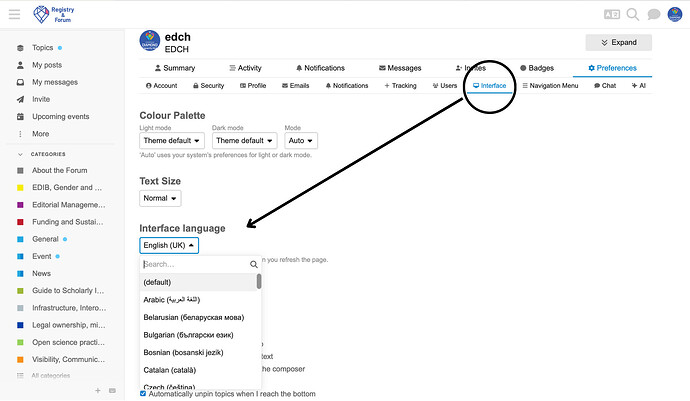Go to My posts in sidebar

coord(47,65)
